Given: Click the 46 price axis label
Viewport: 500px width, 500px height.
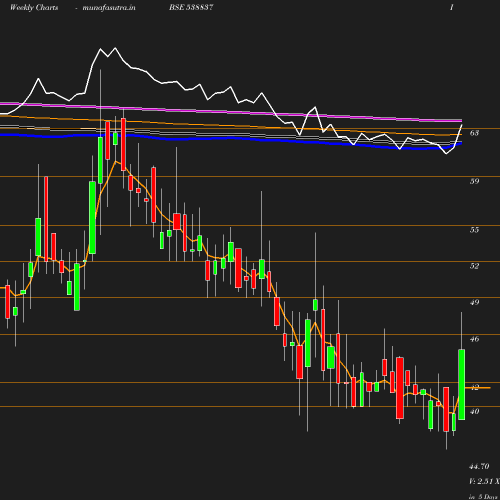Looking at the screenshot, I should tap(474, 339).
